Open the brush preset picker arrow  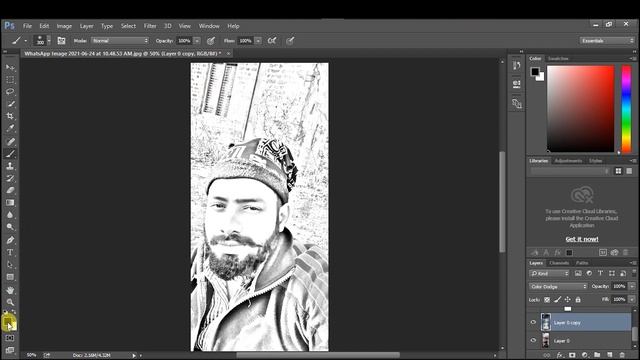tap(49, 40)
